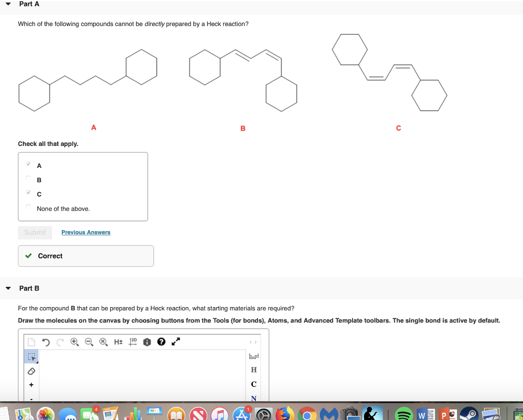Click the Heck reaction question text
Screen dimensions: 523x420
coord(133,24)
